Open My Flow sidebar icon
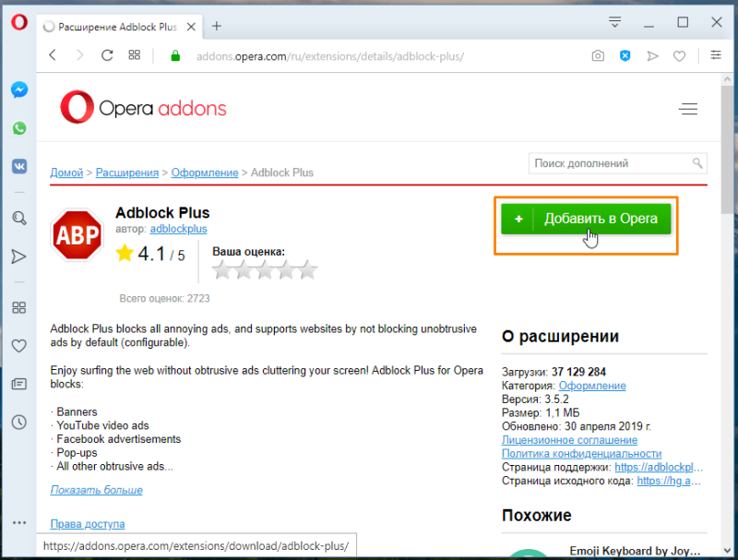The image size is (738, 560). pyautogui.click(x=18, y=256)
